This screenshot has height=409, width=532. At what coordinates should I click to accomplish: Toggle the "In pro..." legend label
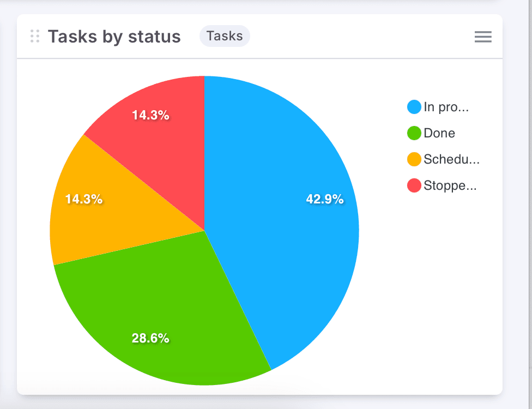(446, 107)
